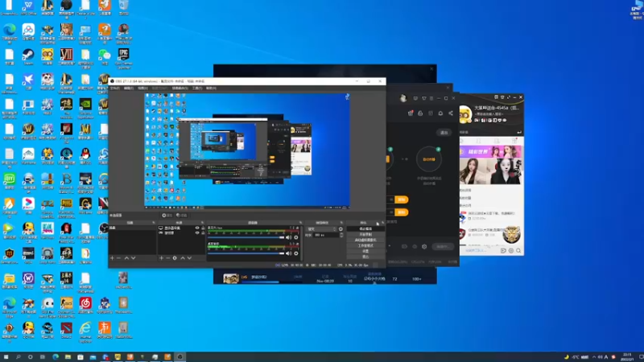The image size is (644, 362).
Task: Click the round orange-text circle button
Action: click(429, 159)
